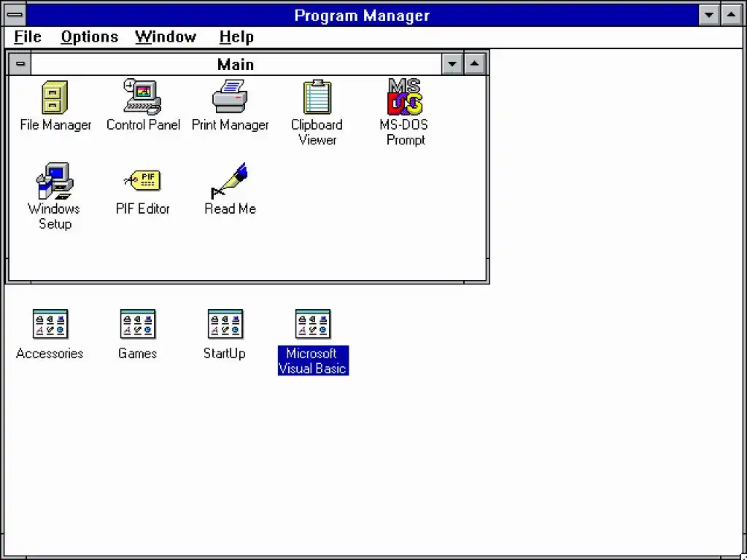Select the Accessories program group icon
Image resolution: width=747 pixels, height=560 pixels.
coord(50,324)
